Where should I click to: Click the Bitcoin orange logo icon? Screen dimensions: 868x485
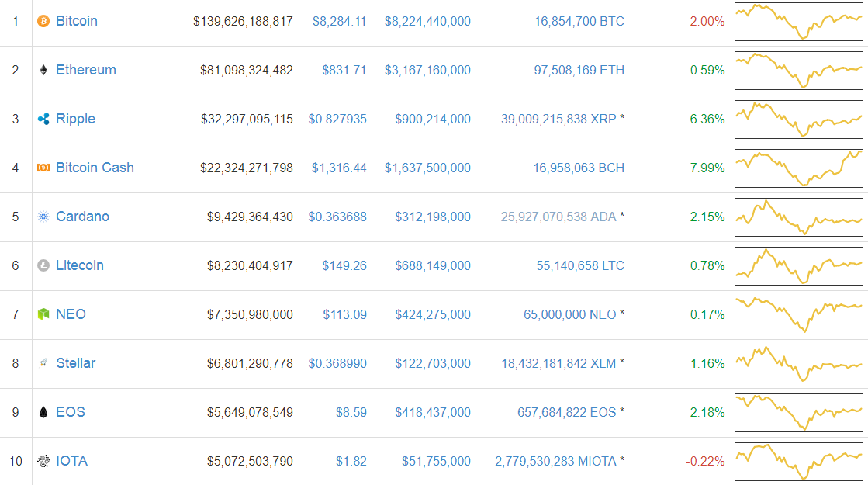(x=43, y=22)
